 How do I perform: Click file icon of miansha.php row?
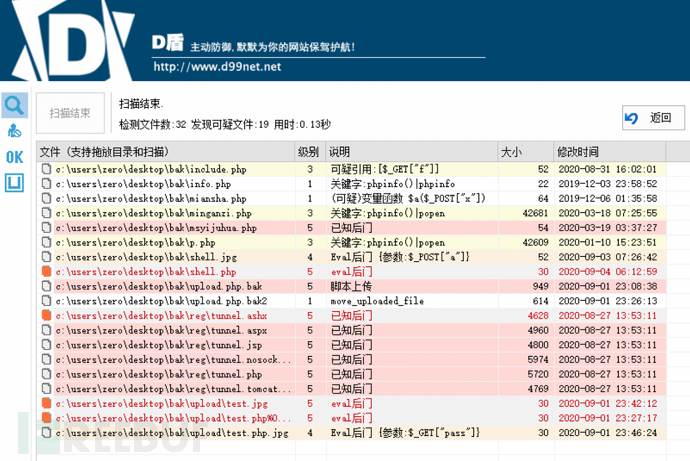coord(46,198)
